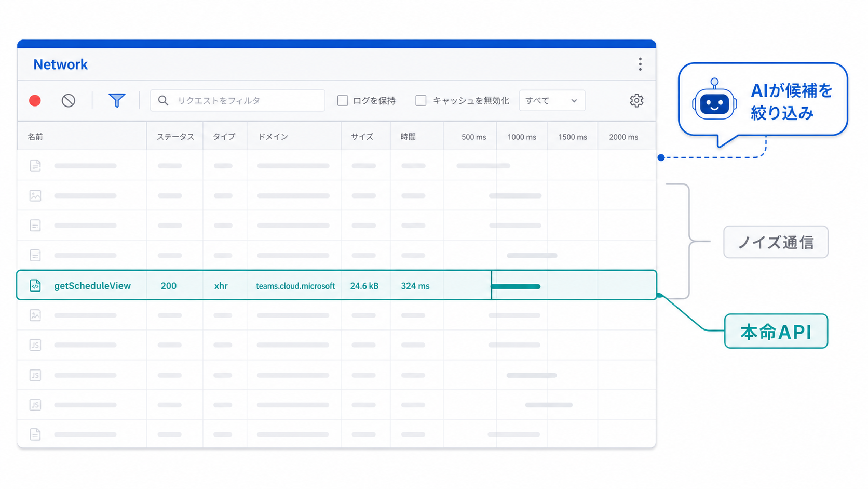The width and height of the screenshot is (868, 489).
Task: Click the 2000 ms timeline marker
Action: [623, 137]
